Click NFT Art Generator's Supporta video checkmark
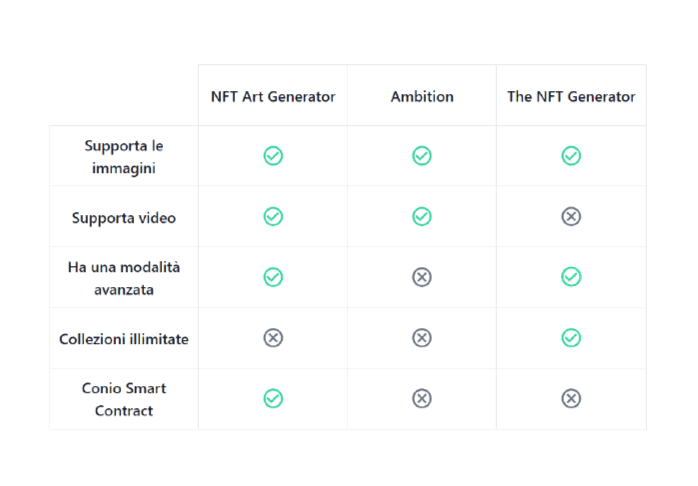 [273, 217]
